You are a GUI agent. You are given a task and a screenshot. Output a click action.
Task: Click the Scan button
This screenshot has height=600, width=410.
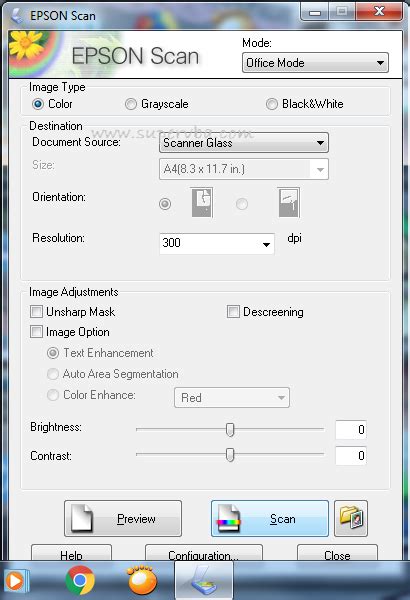pyautogui.click(x=270, y=518)
